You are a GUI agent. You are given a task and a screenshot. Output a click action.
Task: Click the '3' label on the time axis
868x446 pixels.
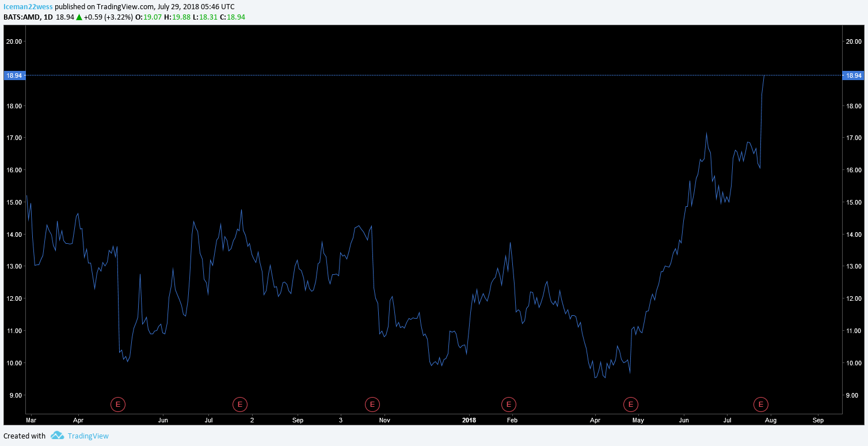340,420
